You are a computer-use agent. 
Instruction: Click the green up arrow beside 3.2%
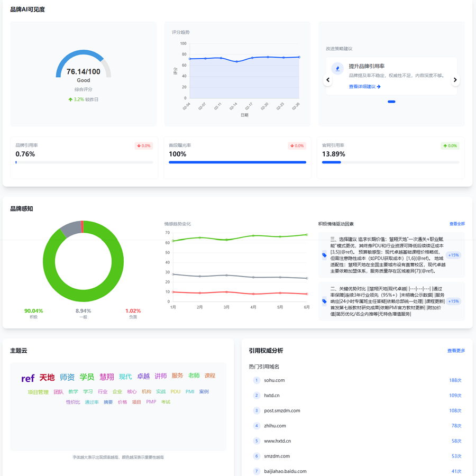point(70,99)
